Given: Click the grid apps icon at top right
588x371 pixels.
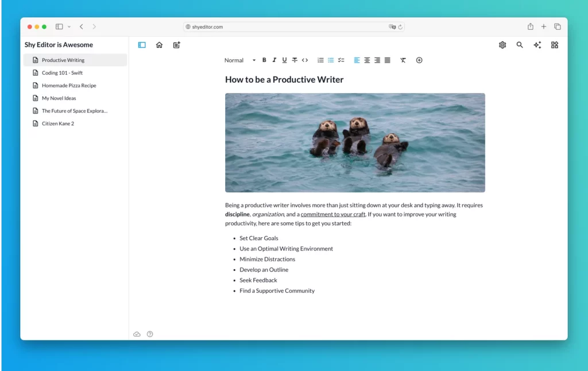Looking at the screenshot, I should tap(554, 45).
